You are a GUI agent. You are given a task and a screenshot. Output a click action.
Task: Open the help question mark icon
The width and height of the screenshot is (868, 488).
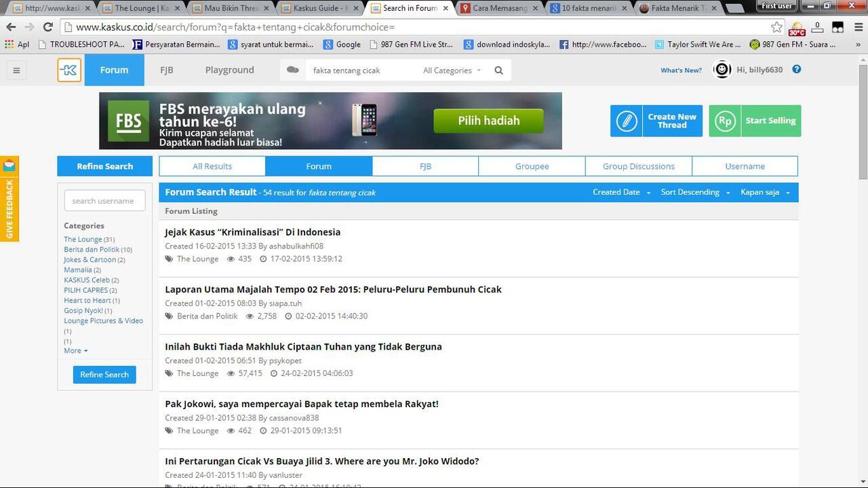[x=797, y=69]
